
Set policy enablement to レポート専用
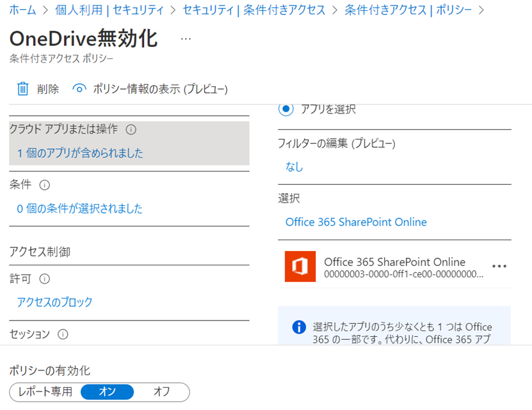click(x=45, y=391)
